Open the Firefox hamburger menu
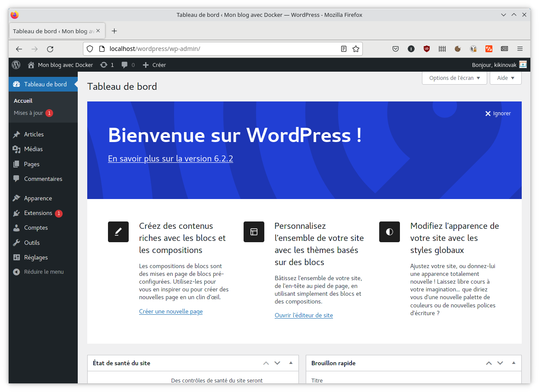 (x=520, y=49)
